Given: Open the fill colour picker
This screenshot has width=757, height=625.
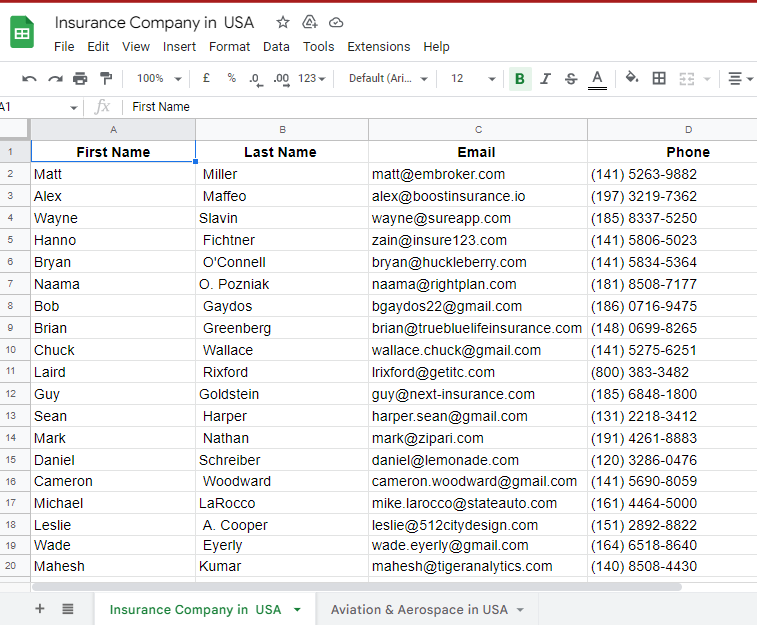Looking at the screenshot, I should point(632,78).
